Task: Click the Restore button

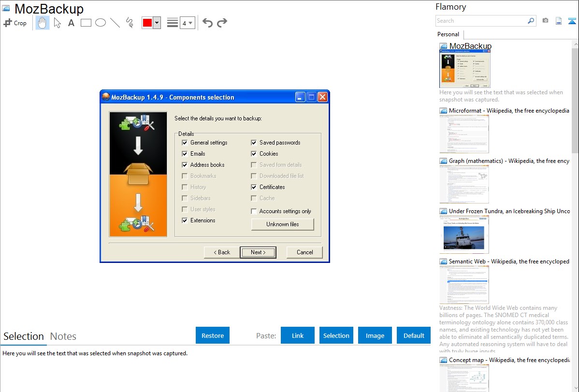Action: pos(213,335)
